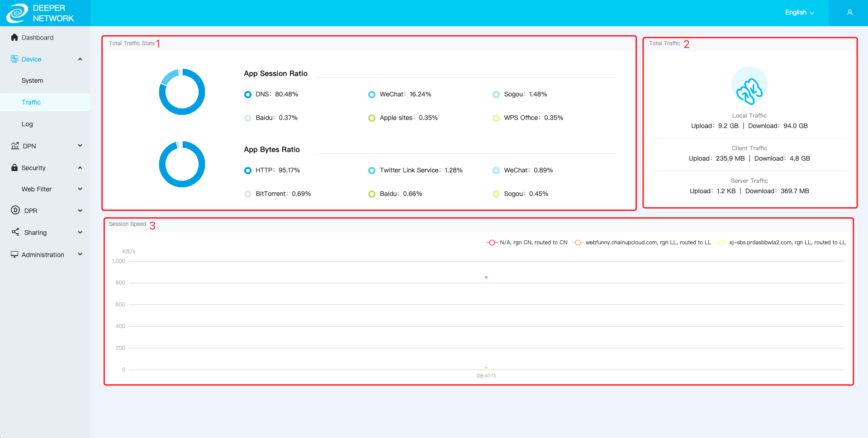Click the App Session Ratio donut chart

pos(182,92)
